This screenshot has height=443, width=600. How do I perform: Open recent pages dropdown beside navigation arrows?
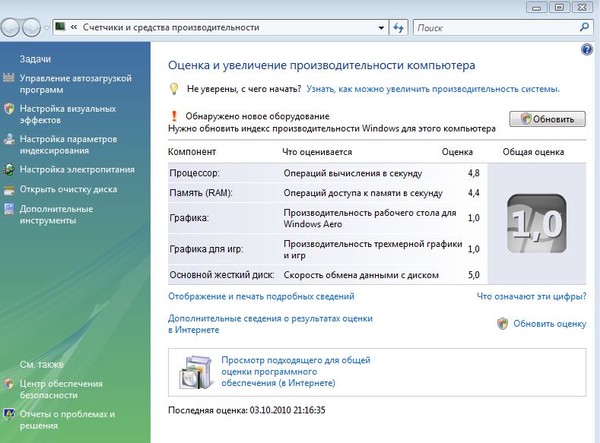click(47, 28)
